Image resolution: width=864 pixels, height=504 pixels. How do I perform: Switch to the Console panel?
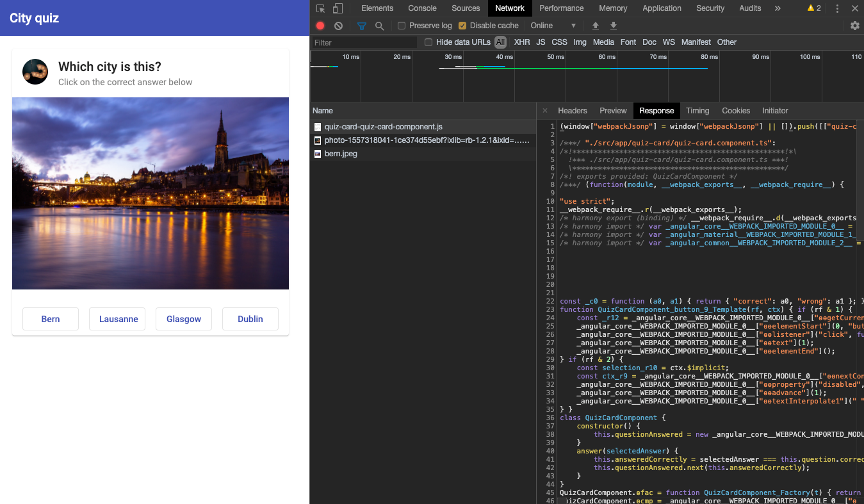click(x=422, y=8)
